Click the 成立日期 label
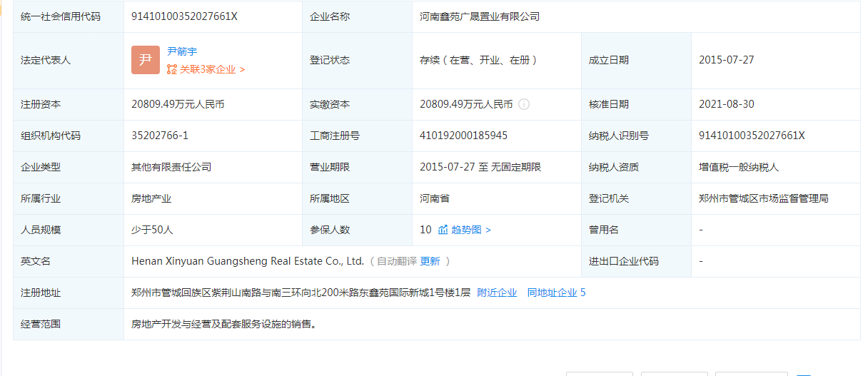The height and width of the screenshot is (376, 868). point(608,60)
